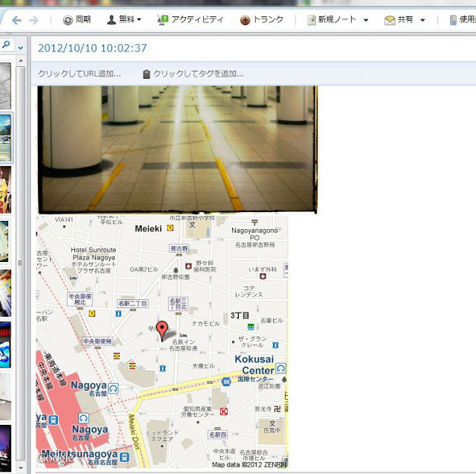Open the subway corridor photo
Image resolution: width=476 pixels, height=474 pixels.
[x=177, y=150]
